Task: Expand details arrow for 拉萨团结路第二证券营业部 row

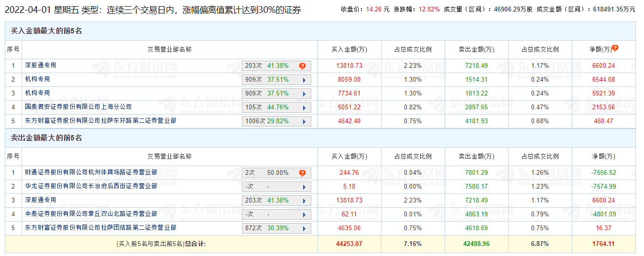Action: (304, 229)
